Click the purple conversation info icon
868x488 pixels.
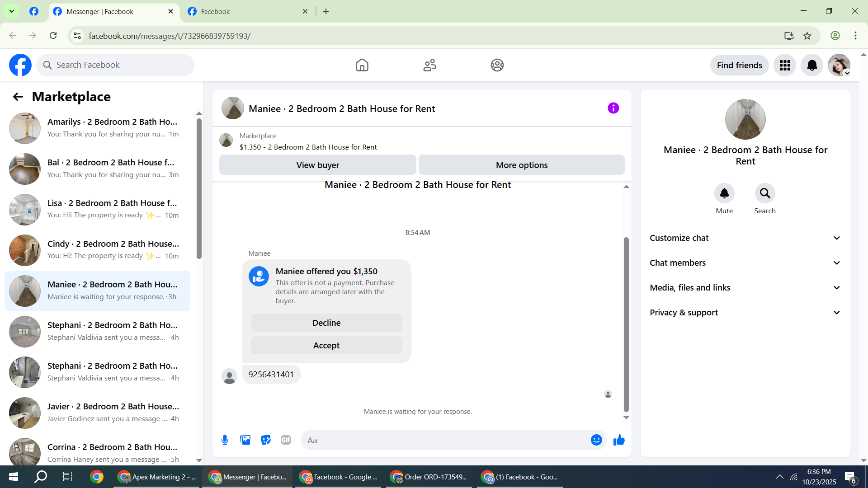point(613,108)
